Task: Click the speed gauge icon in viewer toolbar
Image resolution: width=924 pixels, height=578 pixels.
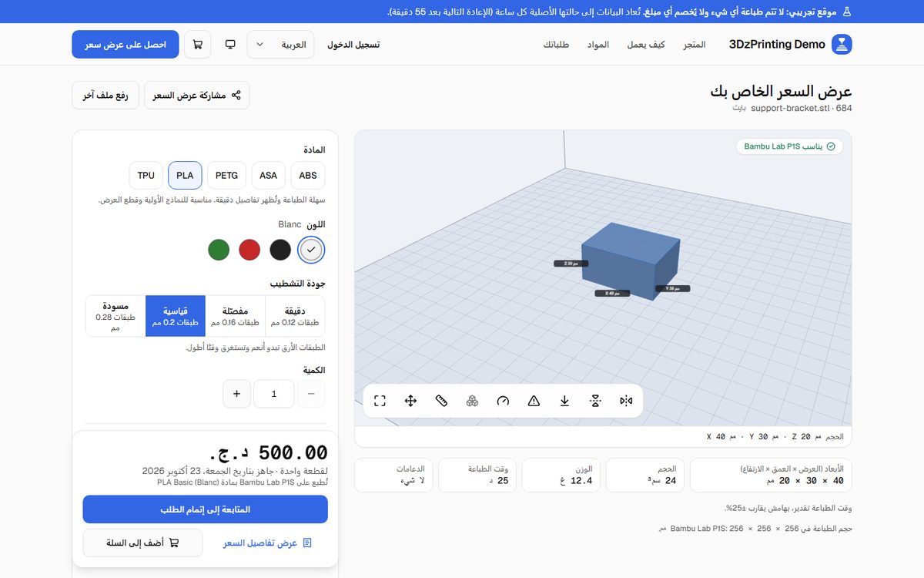Action: click(503, 401)
